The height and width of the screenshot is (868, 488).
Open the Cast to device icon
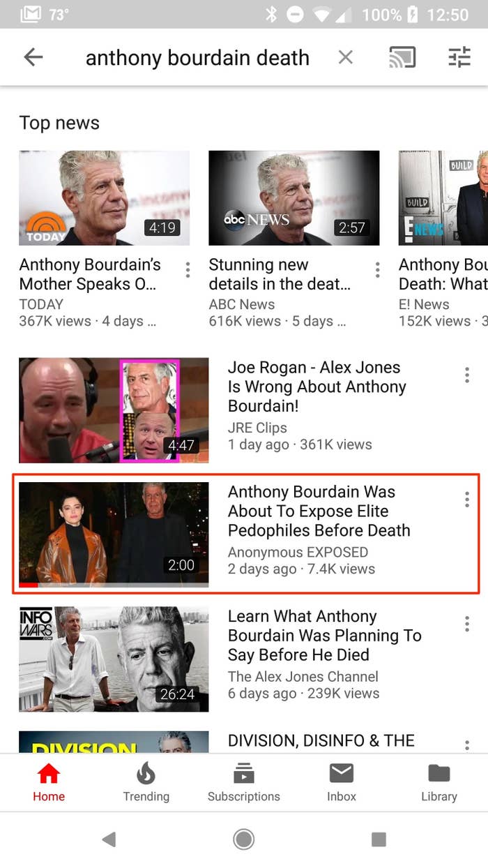[402, 57]
